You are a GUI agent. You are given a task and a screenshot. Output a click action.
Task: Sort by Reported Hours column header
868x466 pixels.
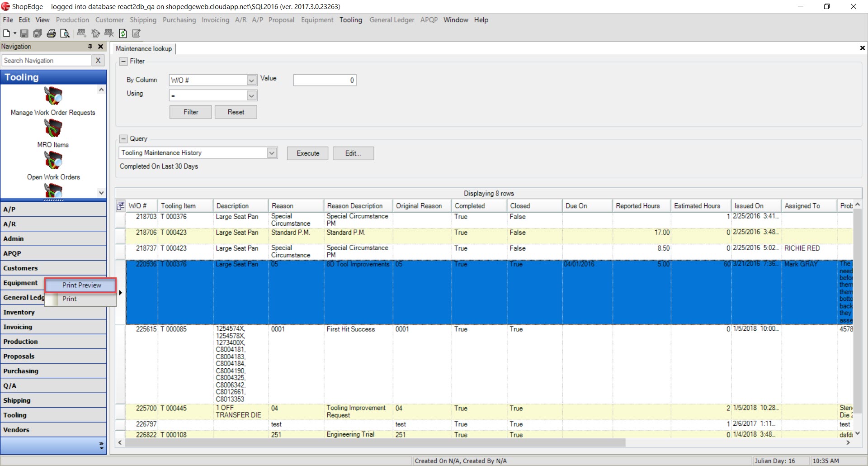coord(642,206)
